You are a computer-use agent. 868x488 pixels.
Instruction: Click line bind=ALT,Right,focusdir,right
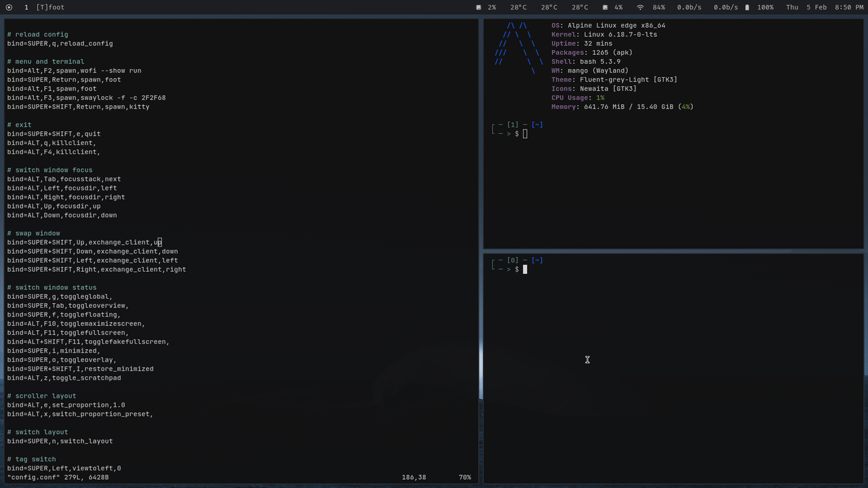66,197
